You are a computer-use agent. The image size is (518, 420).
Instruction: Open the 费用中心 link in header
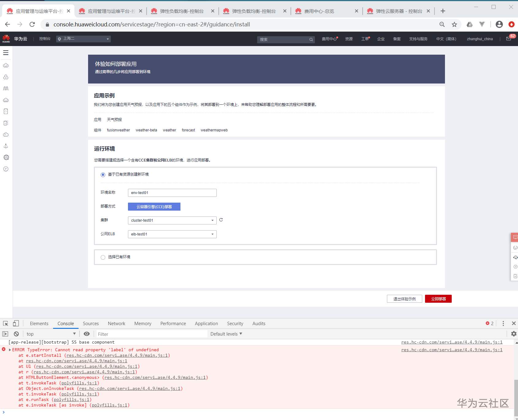tap(329, 39)
